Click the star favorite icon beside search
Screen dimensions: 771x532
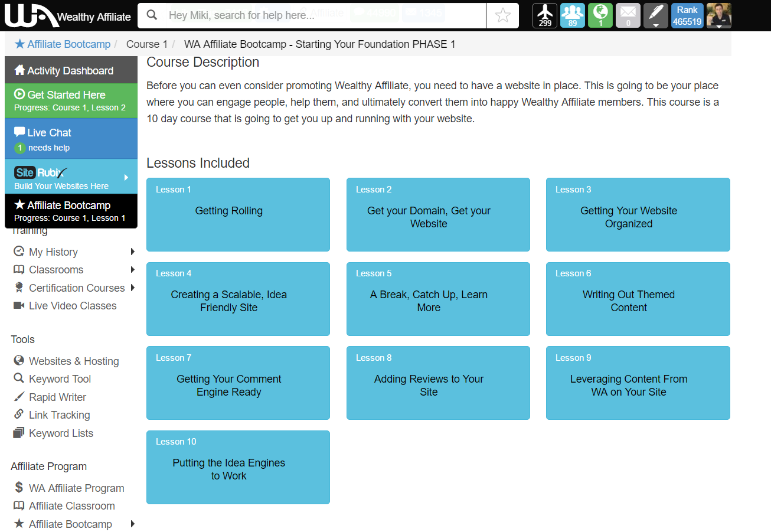502,15
